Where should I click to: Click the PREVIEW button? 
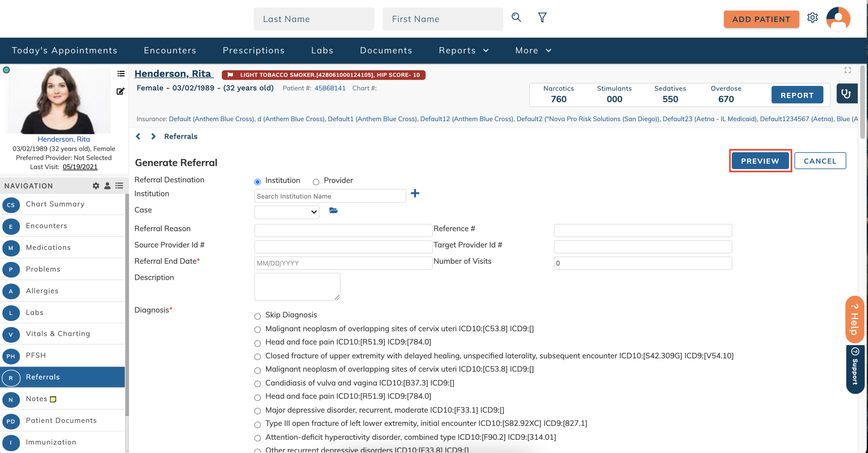[760, 161]
